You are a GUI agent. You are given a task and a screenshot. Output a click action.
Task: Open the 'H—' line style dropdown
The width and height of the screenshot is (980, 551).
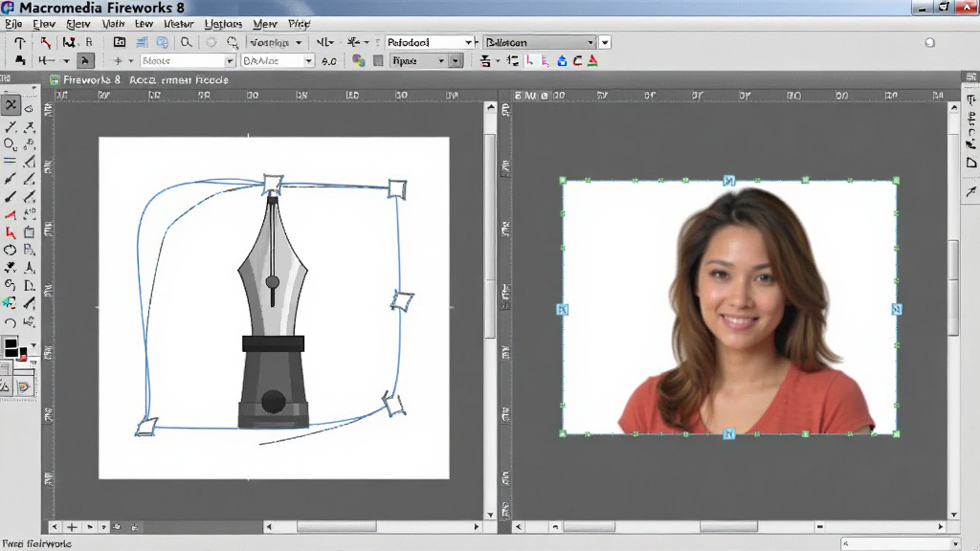click(x=54, y=60)
